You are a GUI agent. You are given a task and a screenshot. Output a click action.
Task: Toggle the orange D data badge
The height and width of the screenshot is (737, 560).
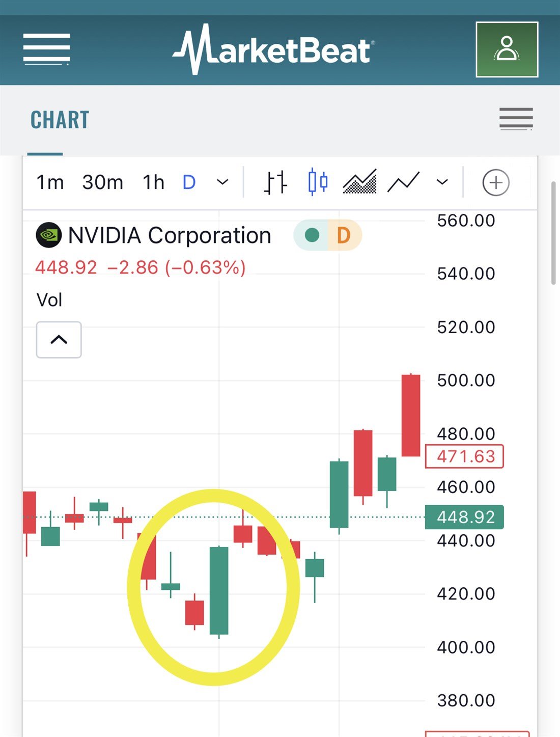click(x=344, y=235)
